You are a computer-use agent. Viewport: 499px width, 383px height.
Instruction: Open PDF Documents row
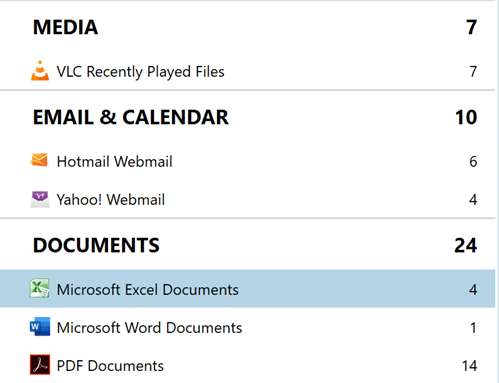pos(247,365)
